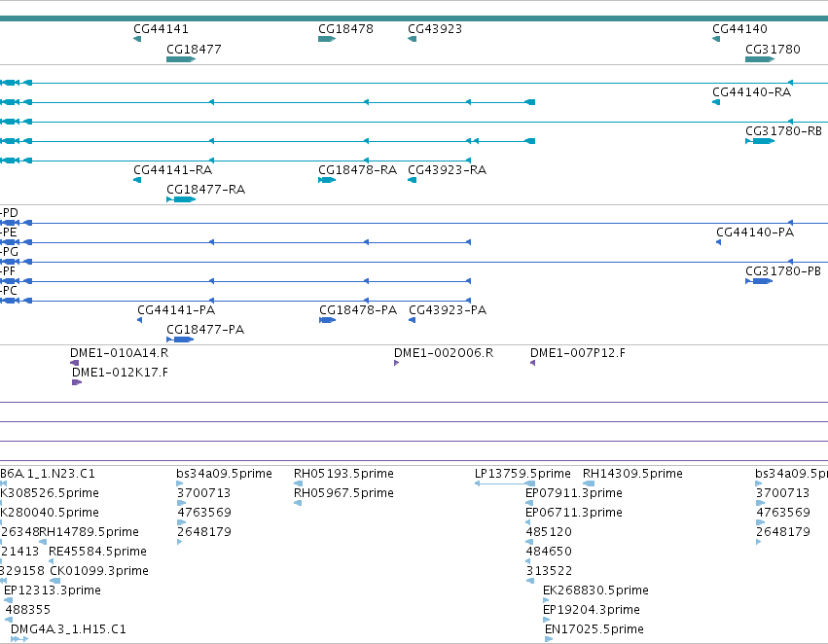Click the CG18477 gene arrow glyph
The height and width of the screenshot is (644, 828).
181,59
